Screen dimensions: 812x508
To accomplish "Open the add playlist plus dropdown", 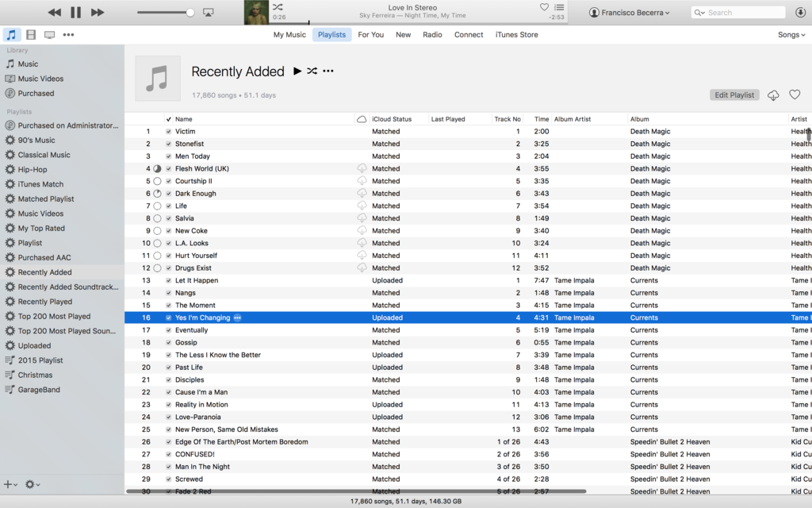I will click(x=10, y=484).
